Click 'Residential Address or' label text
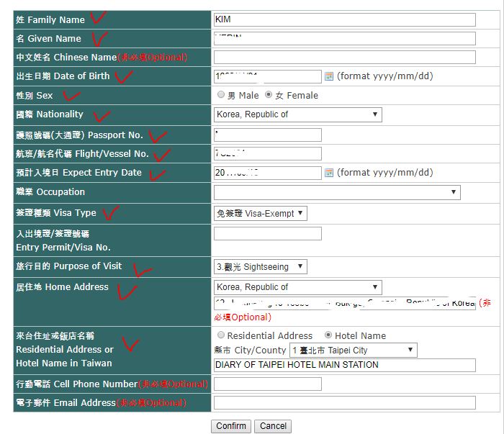 (x=65, y=349)
